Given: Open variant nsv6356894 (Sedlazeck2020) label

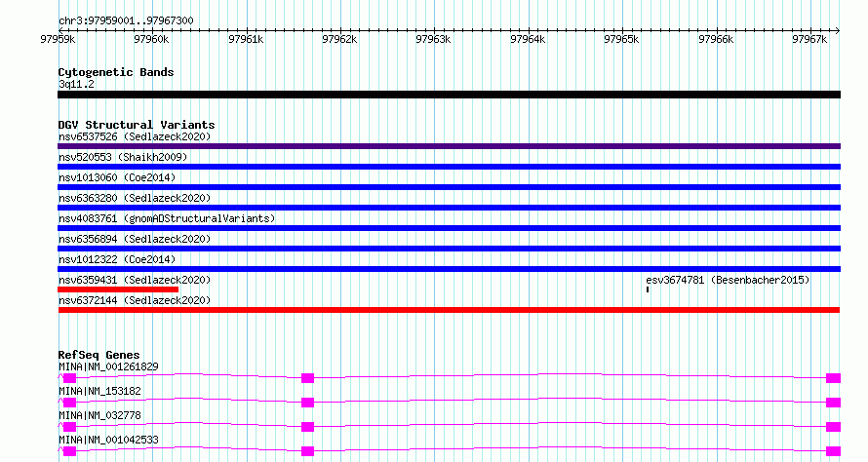Looking at the screenshot, I should pos(135,239).
